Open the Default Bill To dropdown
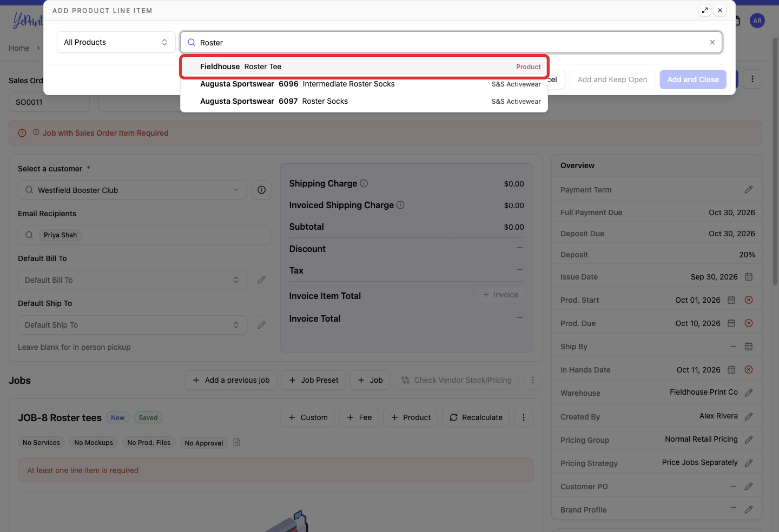The height and width of the screenshot is (532, 779). pos(133,280)
